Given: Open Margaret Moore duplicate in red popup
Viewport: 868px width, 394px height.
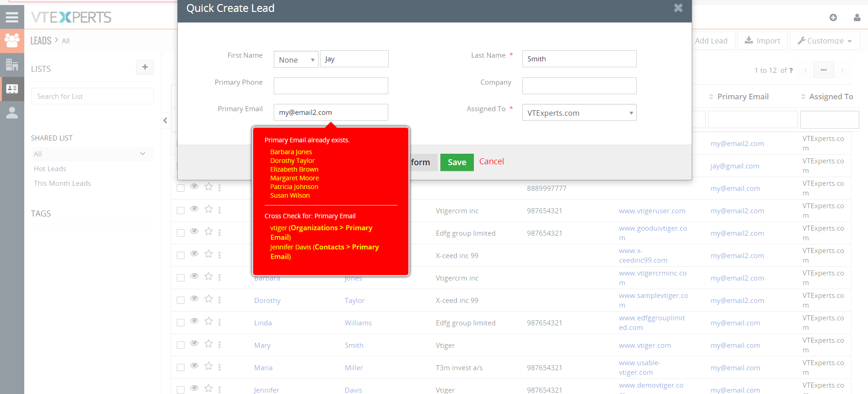Looking at the screenshot, I should 294,178.
